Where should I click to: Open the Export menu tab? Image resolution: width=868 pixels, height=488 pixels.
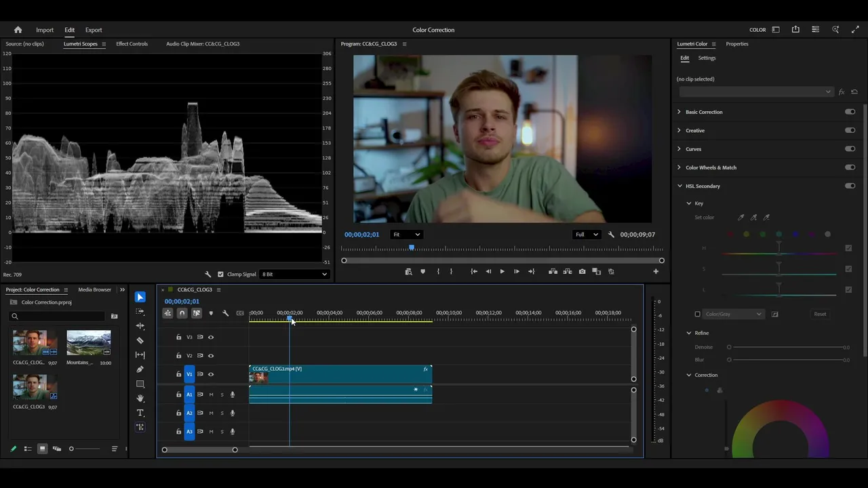coord(94,30)
